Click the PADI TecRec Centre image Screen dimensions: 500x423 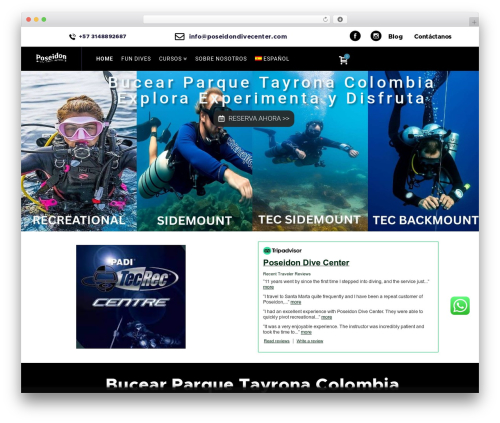coord(131,297)
